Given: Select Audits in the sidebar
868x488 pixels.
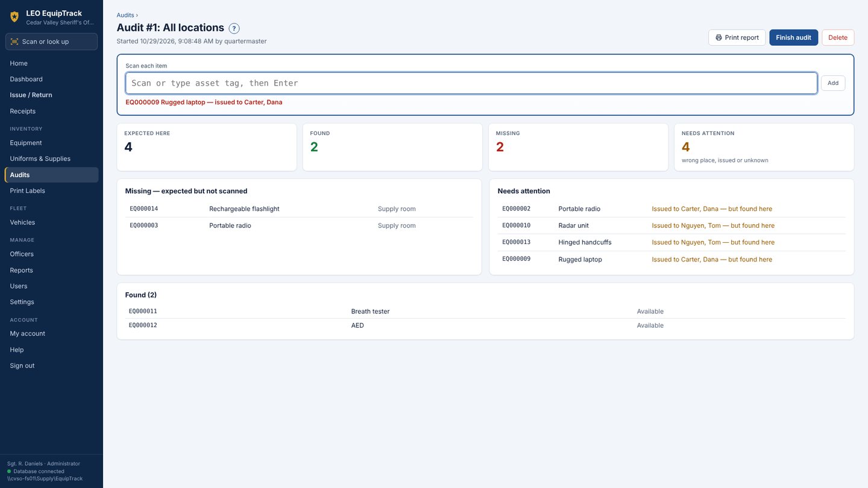Looking at the screenshot, I should point(51,175).
